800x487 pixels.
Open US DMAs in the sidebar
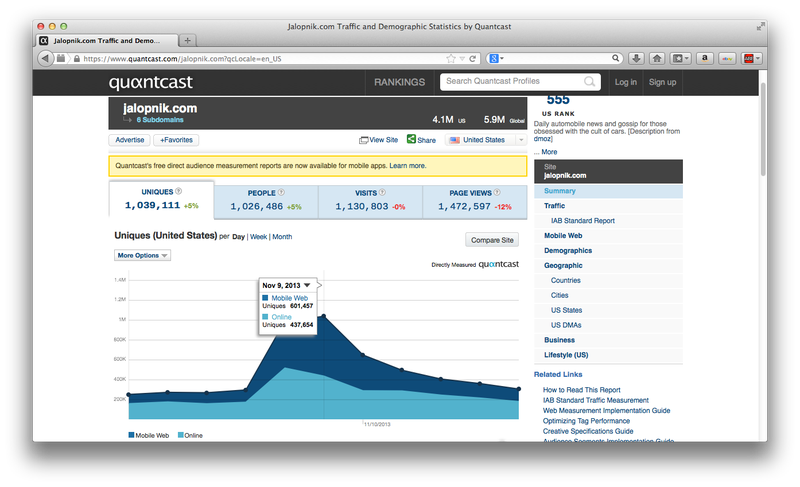point(608,325)
